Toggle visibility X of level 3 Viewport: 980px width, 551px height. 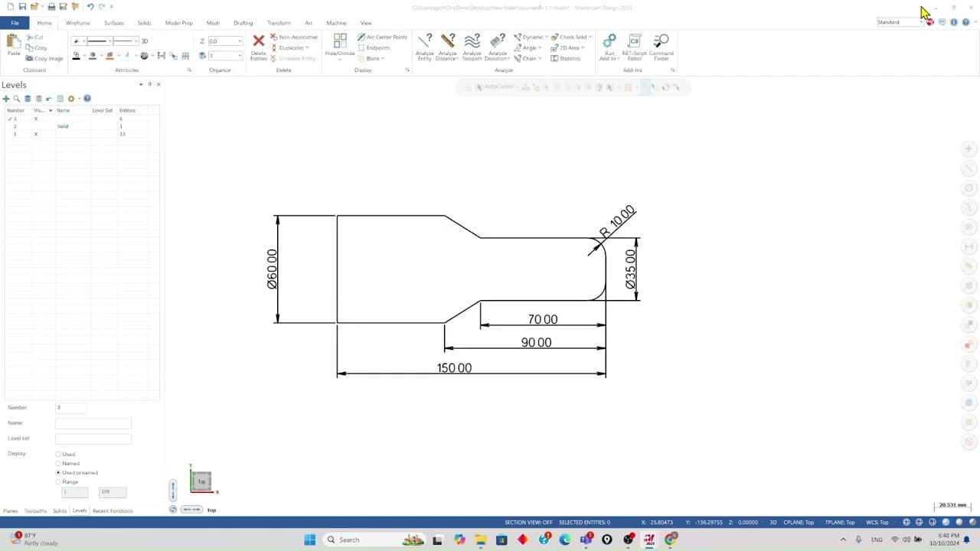click(x=35, y=119)
